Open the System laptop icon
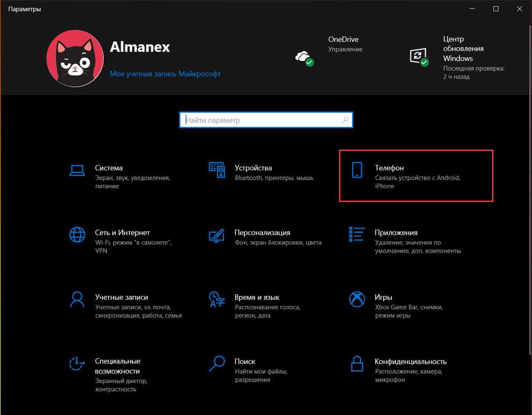 [x=77, y=170]
